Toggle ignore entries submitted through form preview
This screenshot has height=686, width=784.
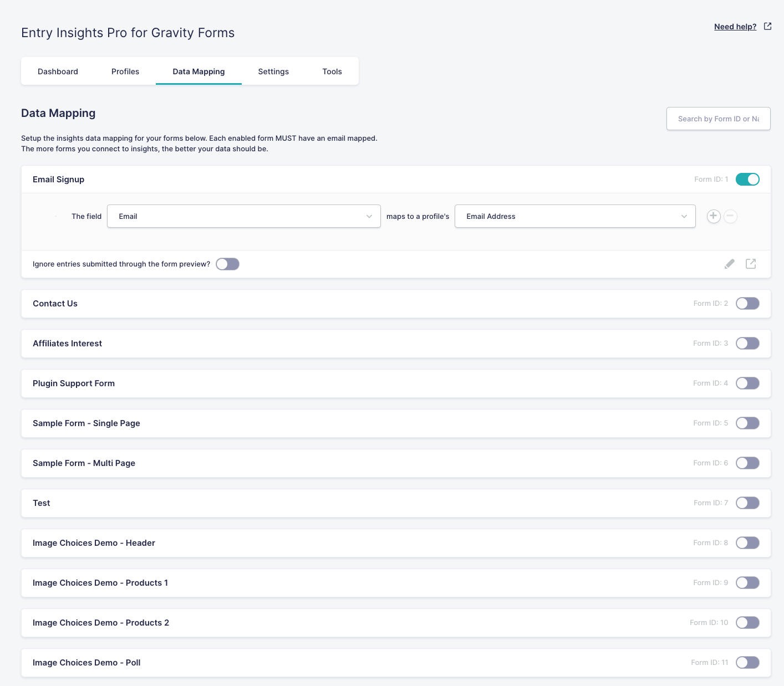pyautogui.click(x=227, y=264)
